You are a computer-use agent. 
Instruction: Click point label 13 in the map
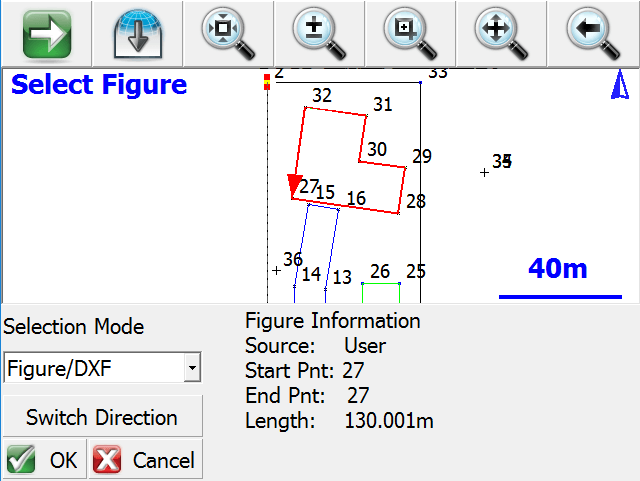click(342, 278)
